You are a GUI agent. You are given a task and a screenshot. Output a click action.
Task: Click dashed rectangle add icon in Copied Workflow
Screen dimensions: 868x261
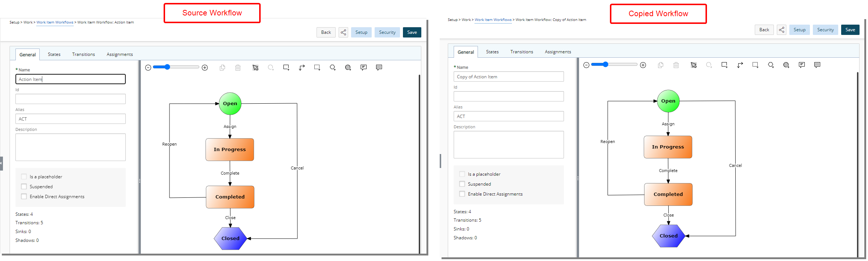(x=756, y=65)
